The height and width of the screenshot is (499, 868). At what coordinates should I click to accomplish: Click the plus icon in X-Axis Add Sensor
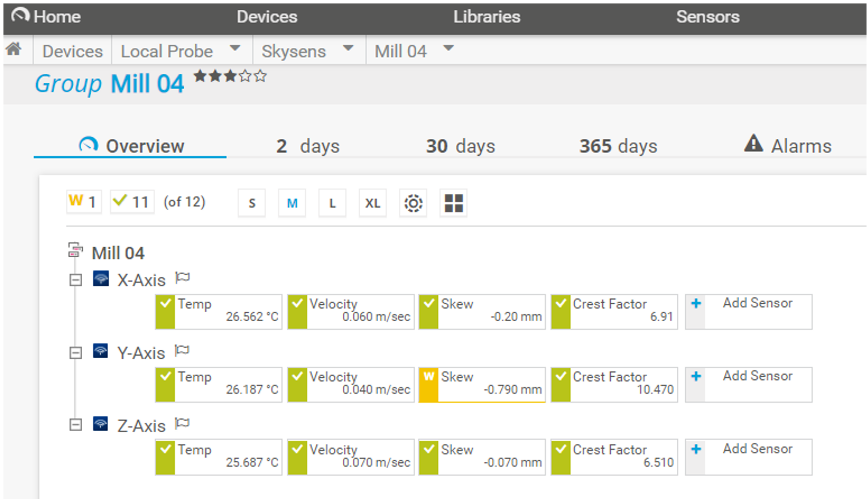click(696, 303)
